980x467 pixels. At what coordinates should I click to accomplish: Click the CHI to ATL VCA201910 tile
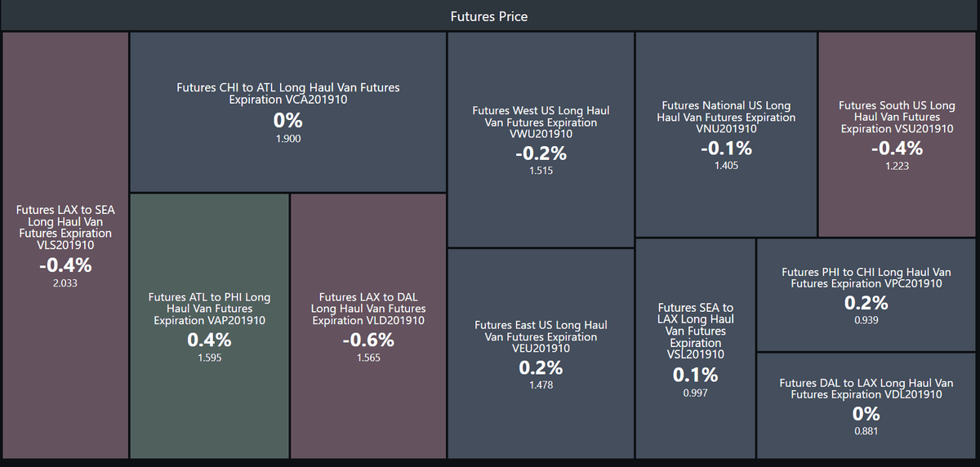pos(288,112)
